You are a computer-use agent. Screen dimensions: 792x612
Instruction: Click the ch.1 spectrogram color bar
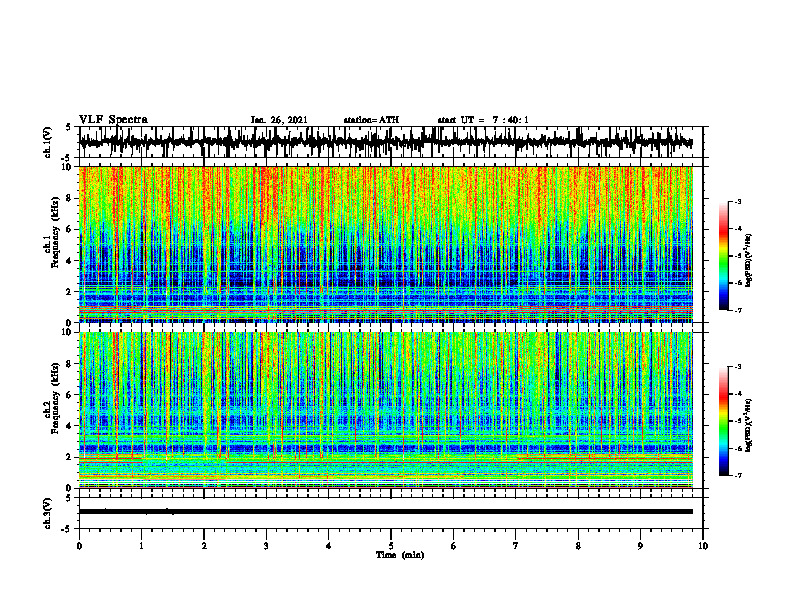click(x=723, y=256)
